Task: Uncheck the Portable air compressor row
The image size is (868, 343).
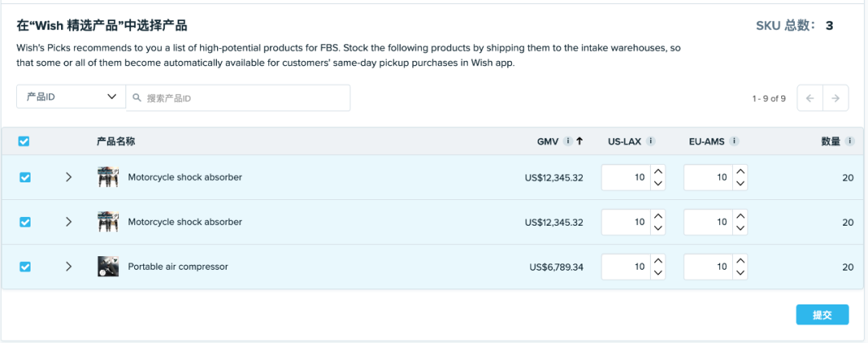Action: click(24, 267)
